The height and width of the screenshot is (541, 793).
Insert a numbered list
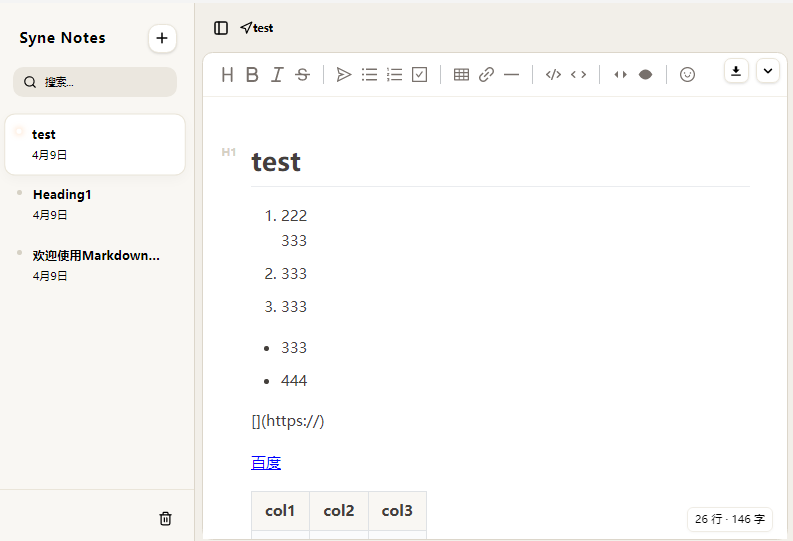[394, 74]
